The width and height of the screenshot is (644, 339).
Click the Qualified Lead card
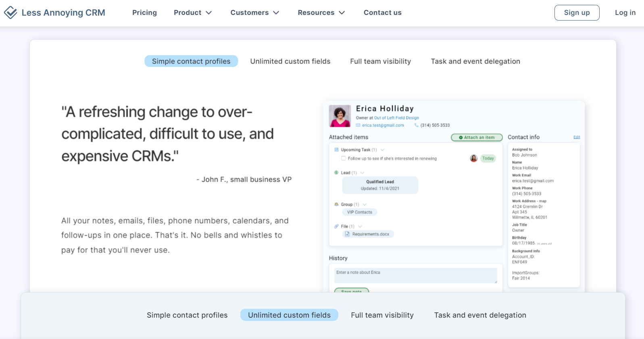click(x=380, y=185)
